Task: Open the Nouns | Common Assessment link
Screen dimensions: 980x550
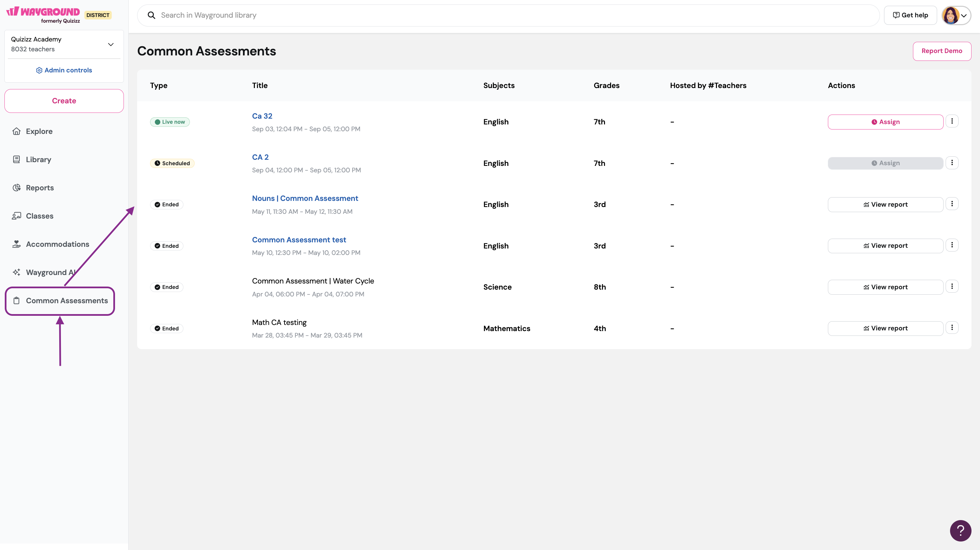Action: (x=305, y=199)
